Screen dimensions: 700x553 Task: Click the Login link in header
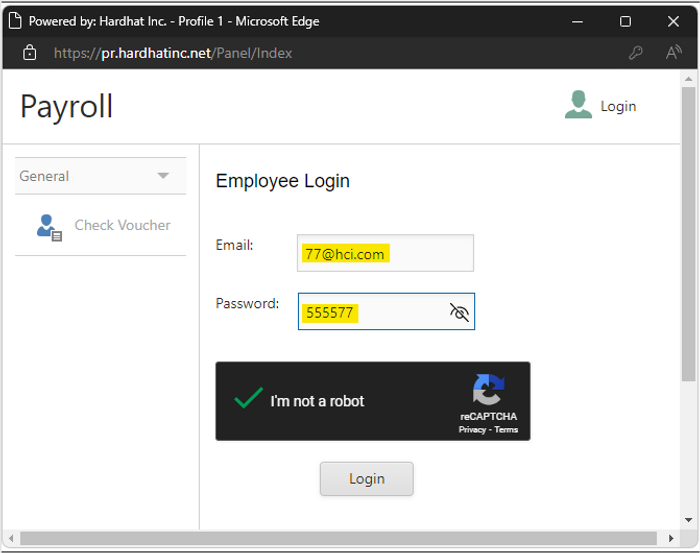pyautogui.click(x=618, y=106)
